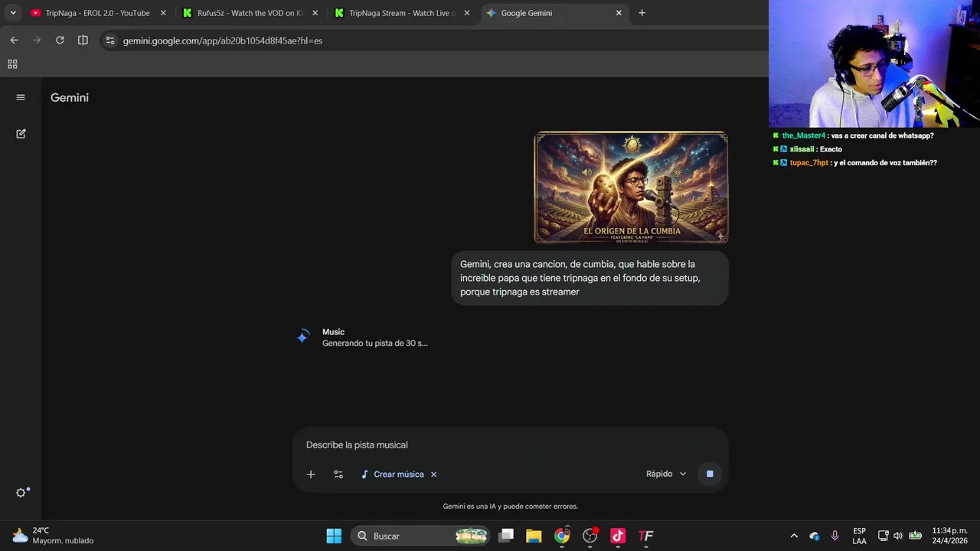Go back with the browser back arrow
The width and height of the screenshot is (980, 551).
tap(14, 41)
